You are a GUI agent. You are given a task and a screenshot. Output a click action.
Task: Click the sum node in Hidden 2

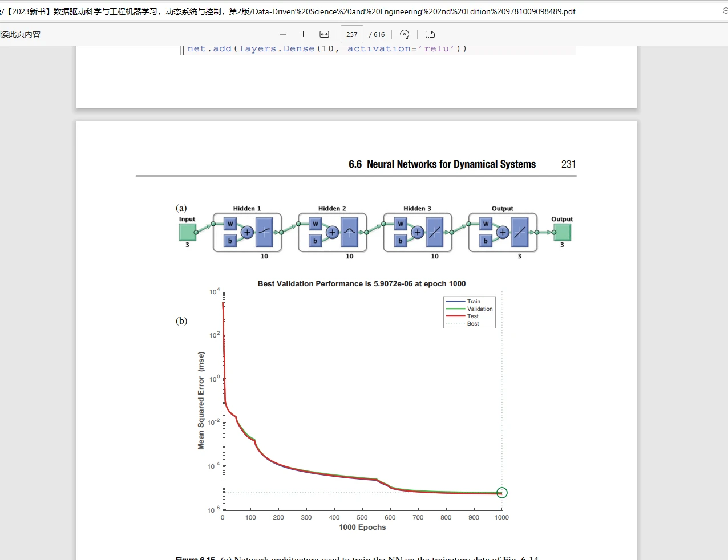[333, 232]
